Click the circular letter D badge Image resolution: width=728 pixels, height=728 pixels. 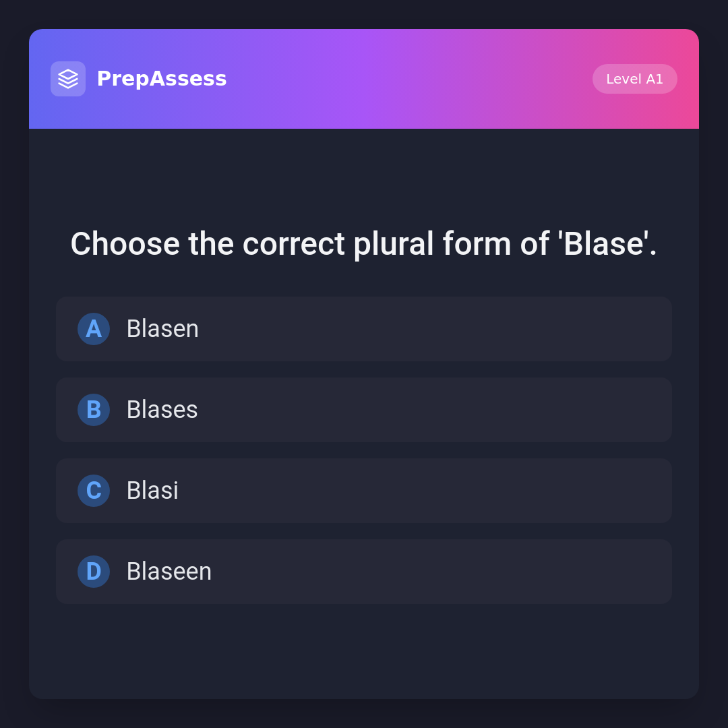coord(94,572)
